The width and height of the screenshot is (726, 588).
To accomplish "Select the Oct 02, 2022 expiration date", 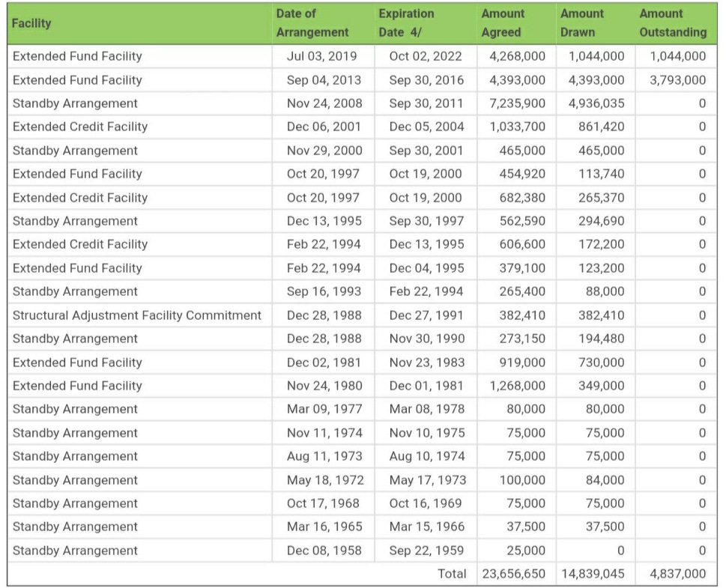I will (426, 56).
